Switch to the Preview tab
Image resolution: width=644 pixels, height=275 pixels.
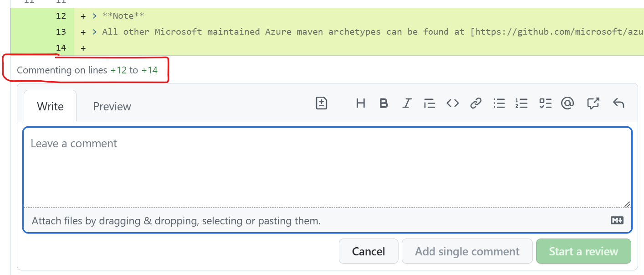112,106
